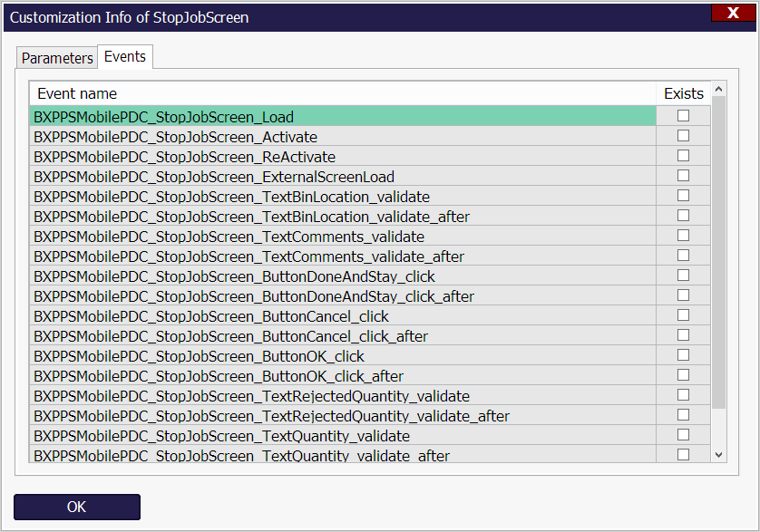This screenshot has width=760, height=532.
Task: Click the Exists column header
Action: (683, 93)
